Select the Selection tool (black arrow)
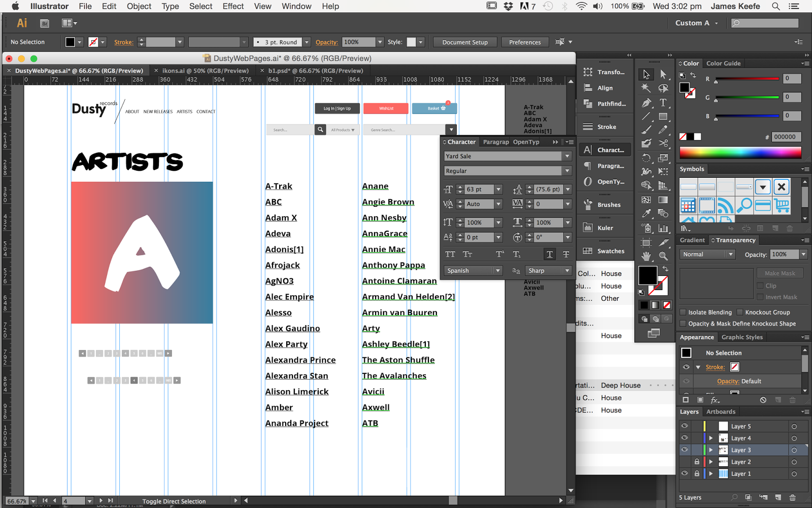 pos(646,75)
